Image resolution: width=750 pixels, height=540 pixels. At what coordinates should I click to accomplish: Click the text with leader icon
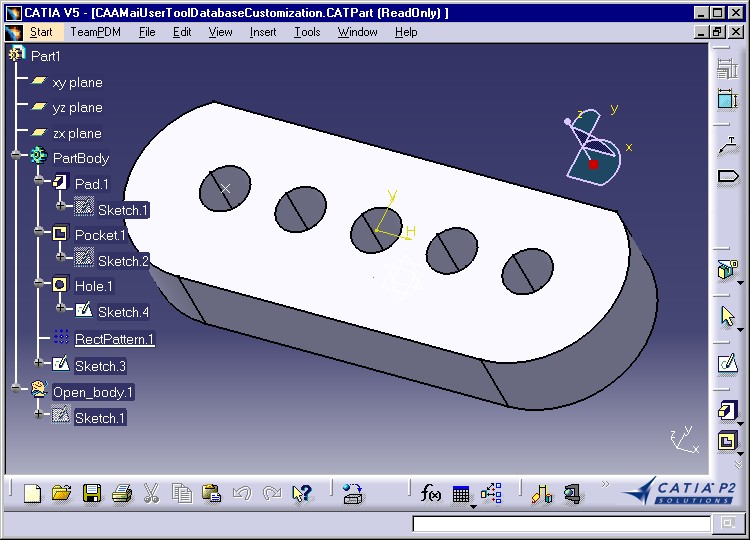[x=728, y=145]
